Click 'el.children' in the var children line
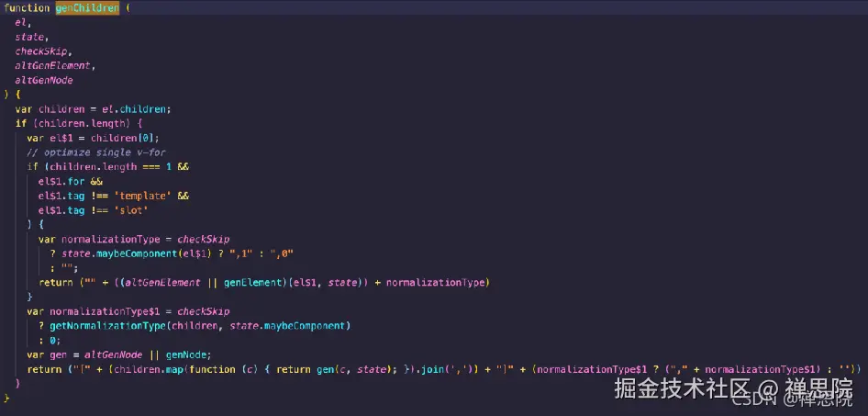 pos(136,109)
